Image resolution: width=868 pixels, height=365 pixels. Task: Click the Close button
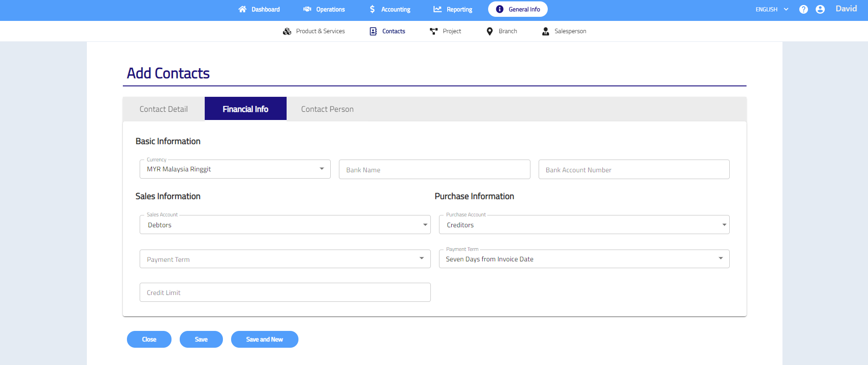pyautogui.click(x=149, y=340)
